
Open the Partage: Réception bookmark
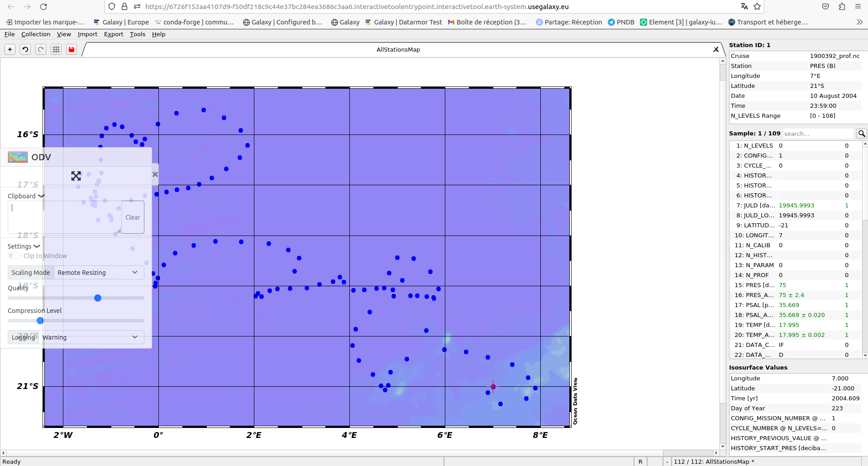click(569, 22)
